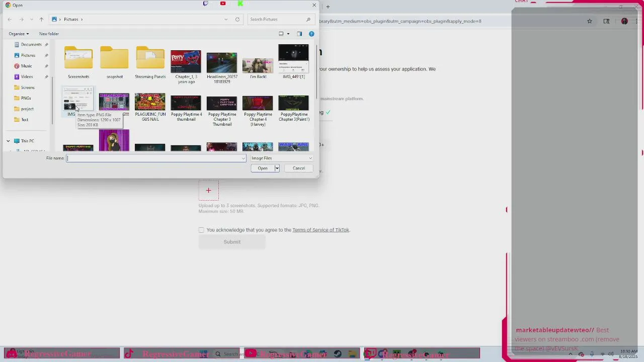Viewport: 644px width, 362px height.
Task: Click the File name text box
Action: (x=156, y=158)
